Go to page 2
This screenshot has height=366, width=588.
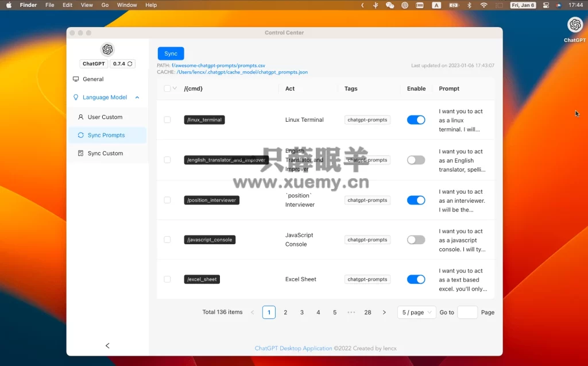click(x=285, y=313)
